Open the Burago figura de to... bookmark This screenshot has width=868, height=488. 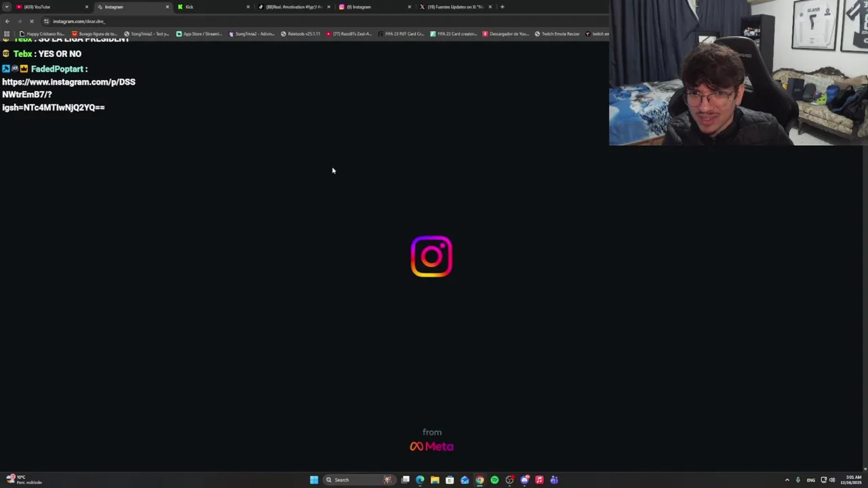pyautogui.click(x=95, y=34)
